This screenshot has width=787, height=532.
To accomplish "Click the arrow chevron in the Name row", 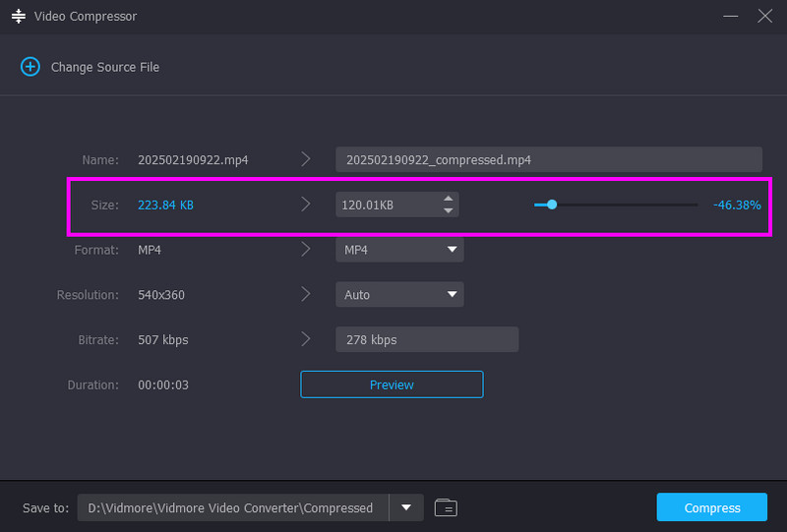I will click(306, 158).
